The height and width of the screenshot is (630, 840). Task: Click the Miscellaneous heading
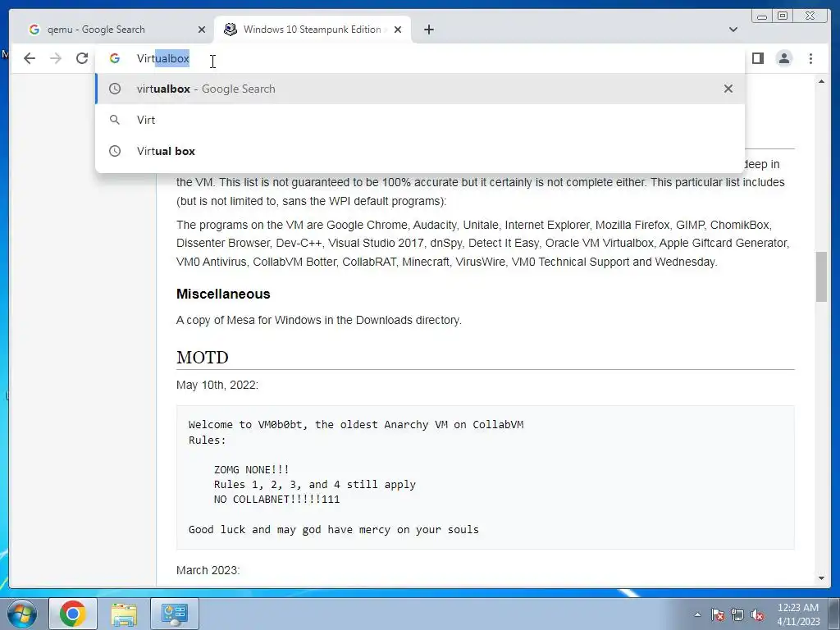click(x=223, y=294)
